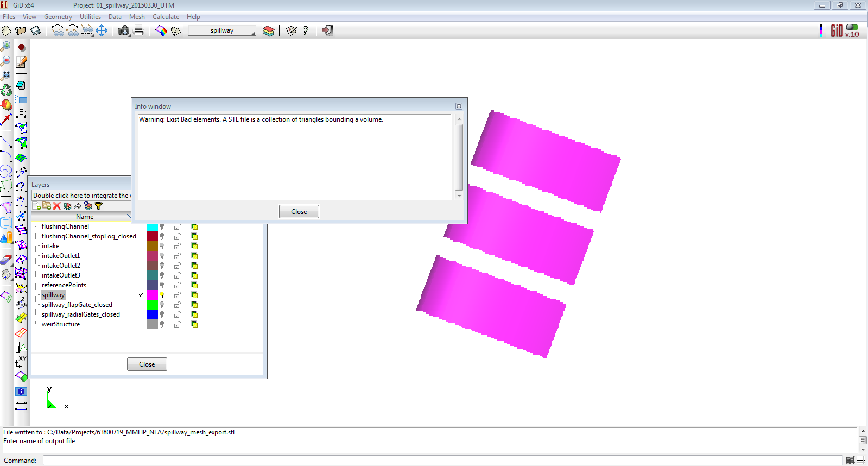Click the Name column header sort arrow
This screenshot has width=868, height=466.
click(x=129, y=216)
